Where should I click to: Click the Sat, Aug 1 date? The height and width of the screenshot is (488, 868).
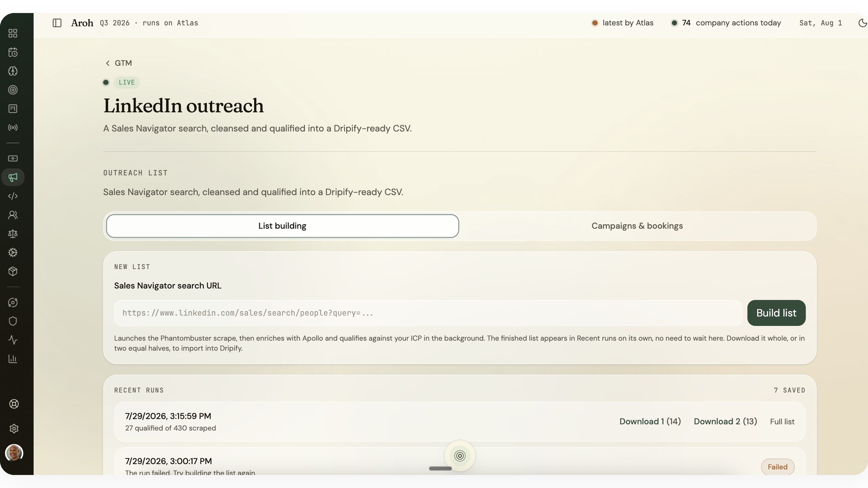point(821,23)
